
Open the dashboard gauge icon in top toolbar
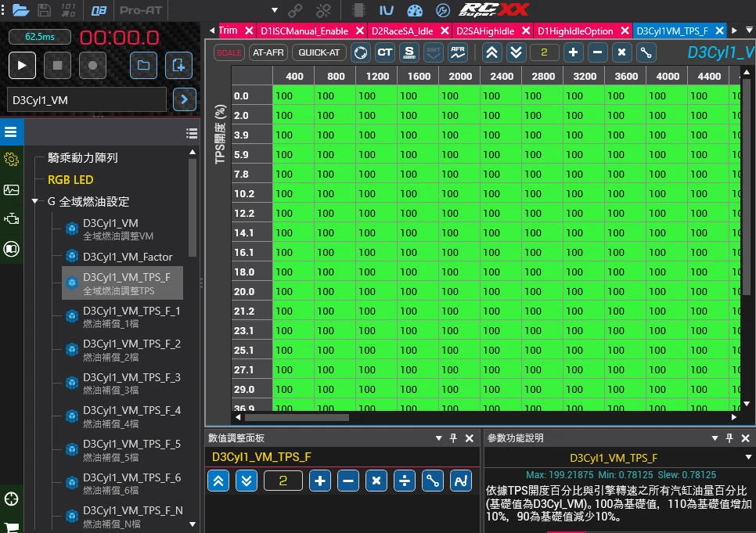pos(415,11)
